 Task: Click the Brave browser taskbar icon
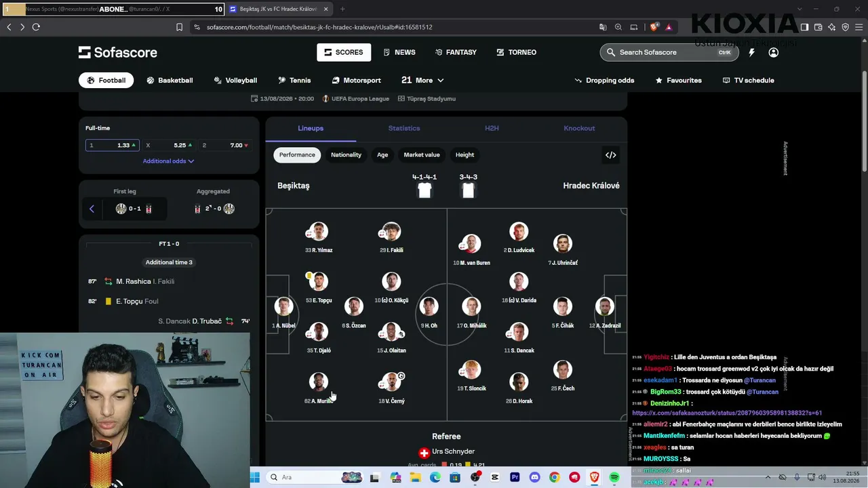[x=595, y=477]
